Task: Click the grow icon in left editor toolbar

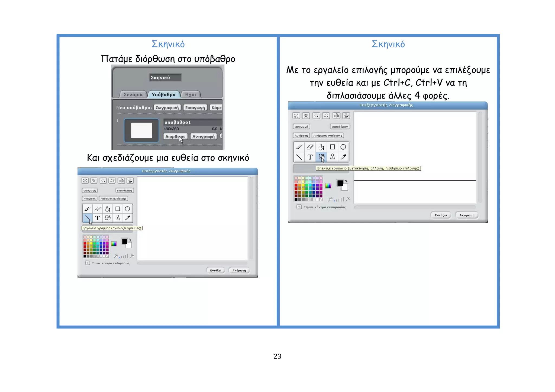Action: coord(85,181)
